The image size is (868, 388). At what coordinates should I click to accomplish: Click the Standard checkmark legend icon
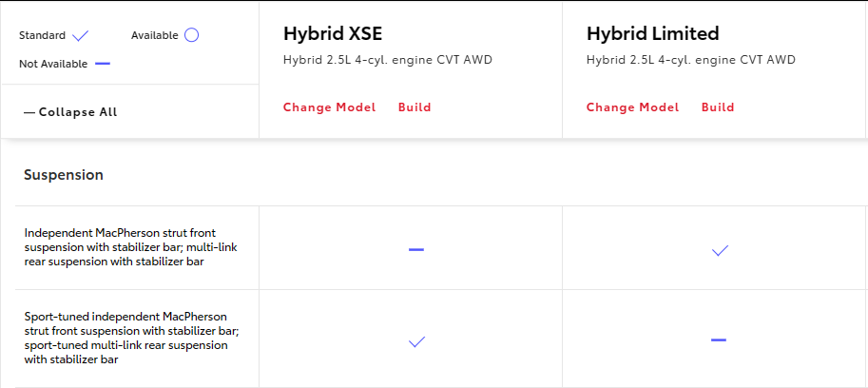click(81, 36)
